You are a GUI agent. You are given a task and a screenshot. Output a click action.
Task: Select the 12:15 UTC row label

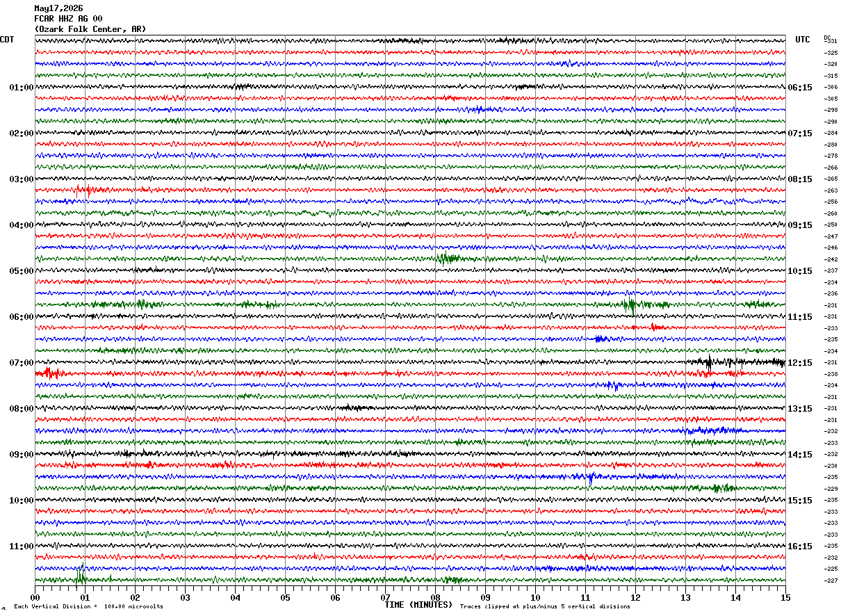pos(800,363)
